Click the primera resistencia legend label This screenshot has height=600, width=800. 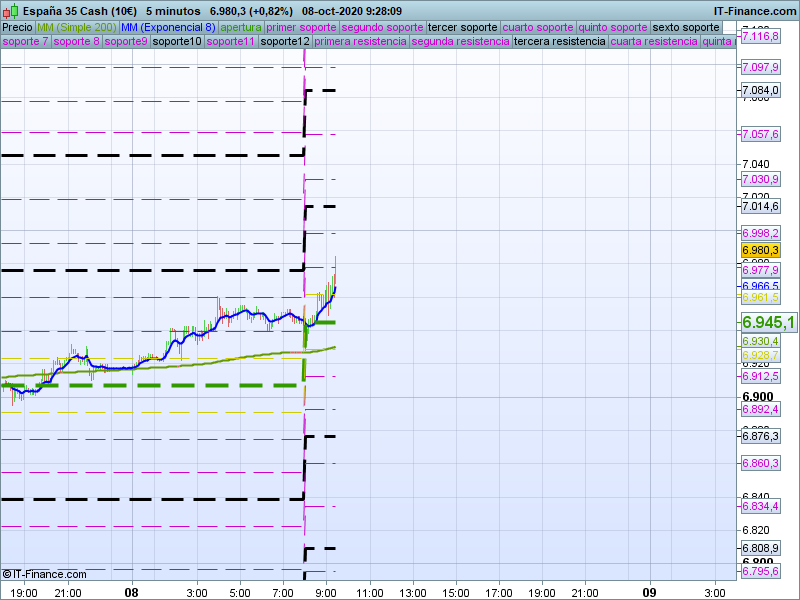360,42
